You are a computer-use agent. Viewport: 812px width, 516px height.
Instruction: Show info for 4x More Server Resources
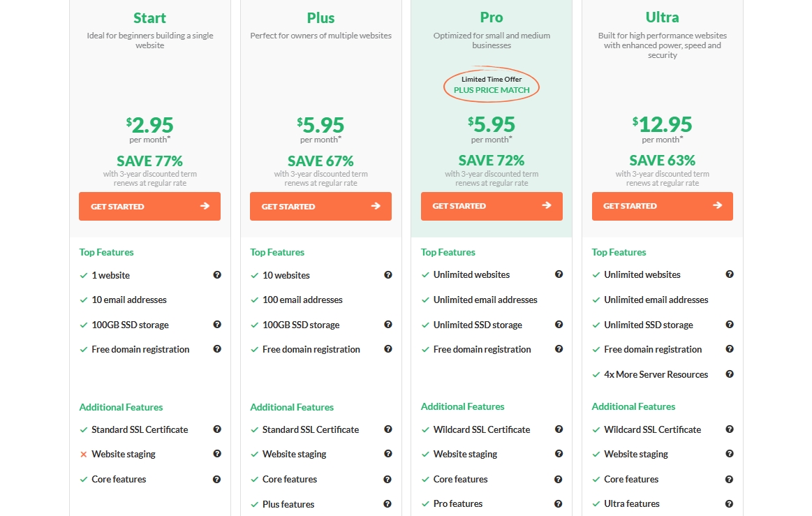point(730,374)
